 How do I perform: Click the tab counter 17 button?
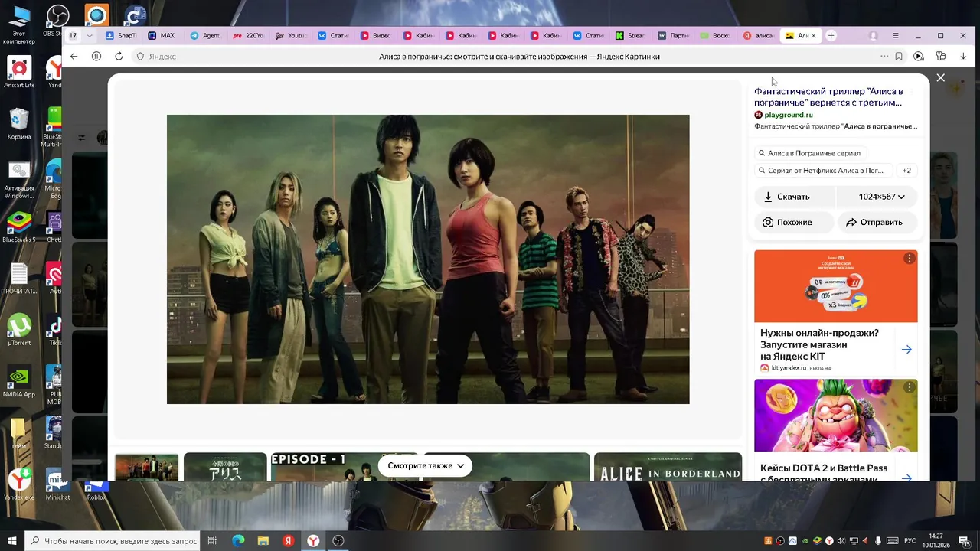[73, 35]
